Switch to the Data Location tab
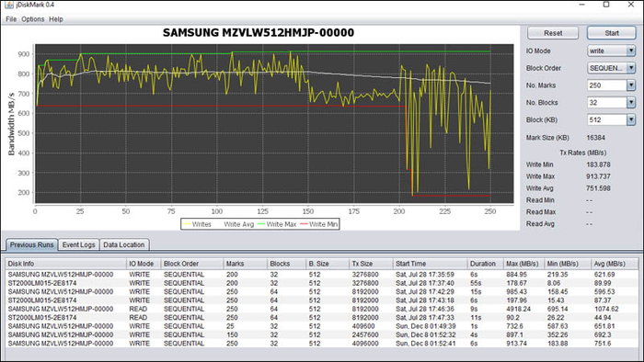Screen dimensions: 644x362 click(124, 244)
